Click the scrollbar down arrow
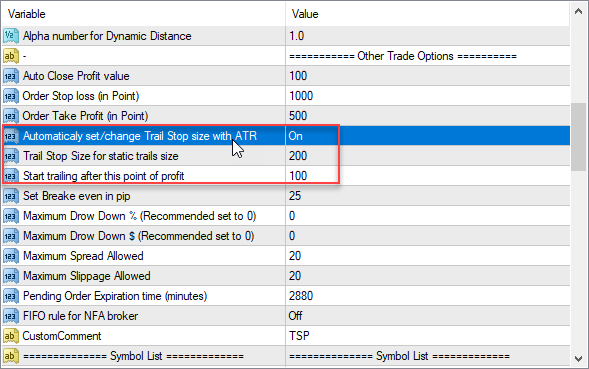This screenshot has height=369, width=589. (578, 358)
